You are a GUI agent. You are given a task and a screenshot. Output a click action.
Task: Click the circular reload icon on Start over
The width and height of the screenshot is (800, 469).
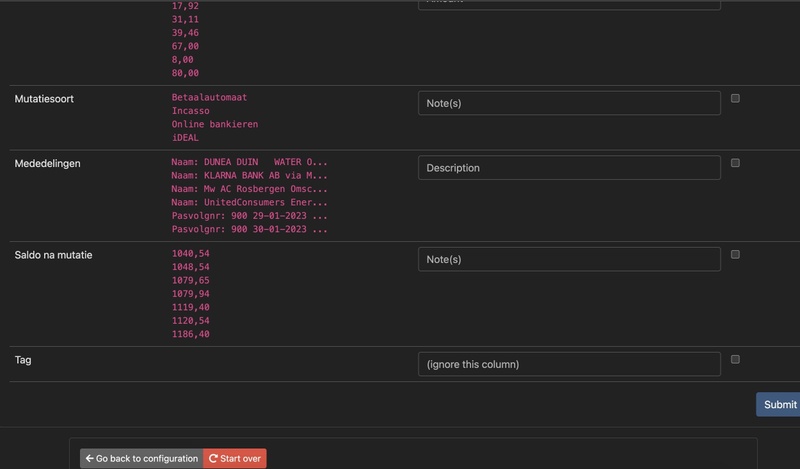click(x=213, y=458)
